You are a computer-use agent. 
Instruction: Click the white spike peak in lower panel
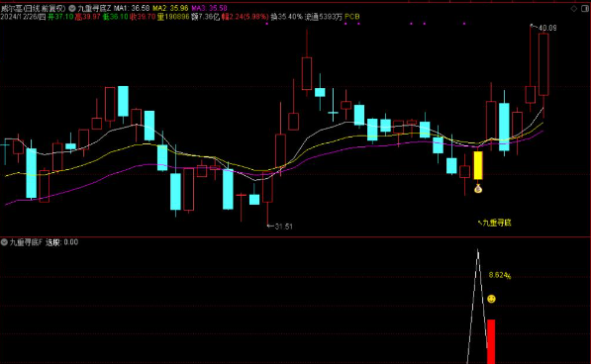pos(478,250)
